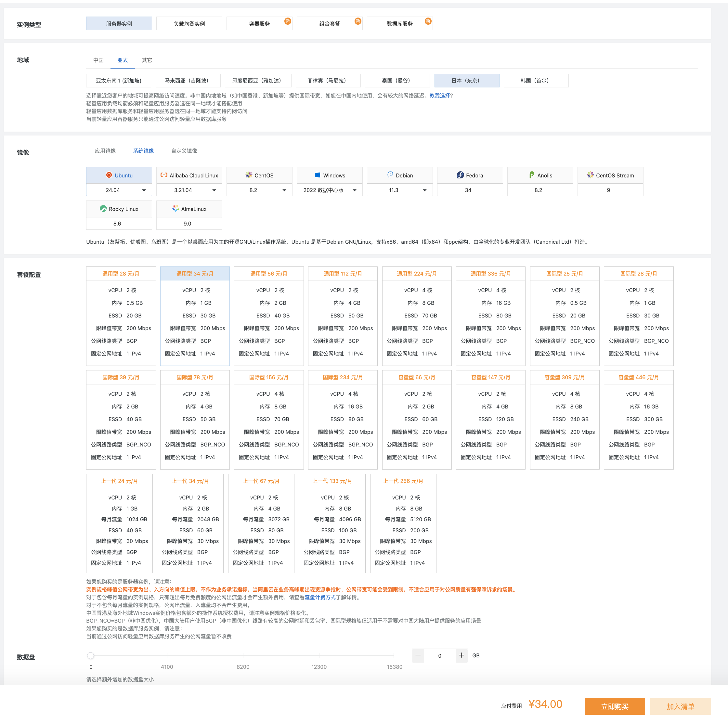Screen dimensions: 728x724
Task: Select the Windows system image
Action: point(329,175)
